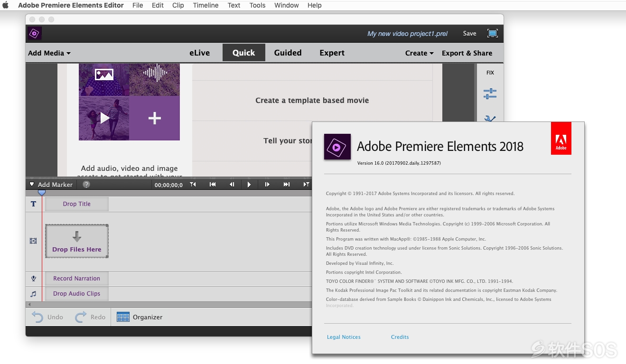Open the Help menu
The image size is (626, 364).
coord(314,5)
